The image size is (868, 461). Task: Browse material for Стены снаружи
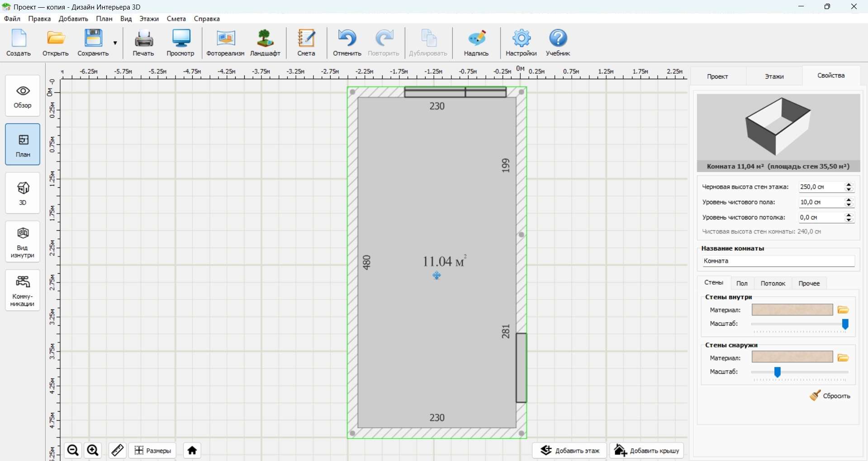point(843,358)
